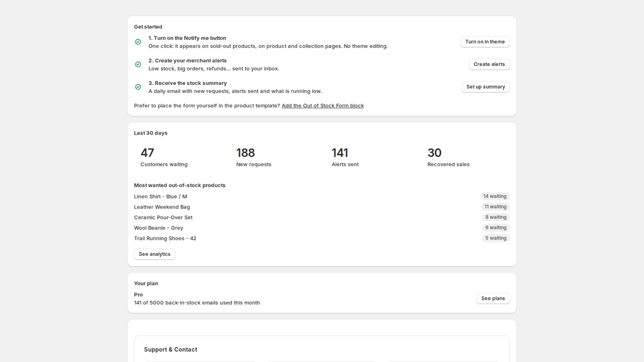Select Wool Beanie - Grey product
Screen dimensions: 644x362
159,228
